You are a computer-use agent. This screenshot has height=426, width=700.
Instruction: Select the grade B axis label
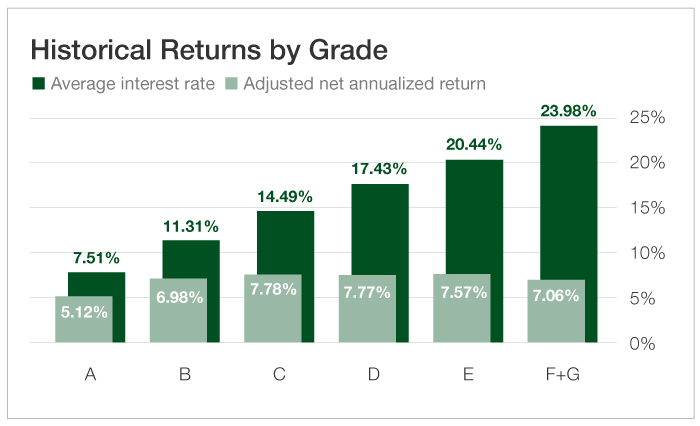point(185,375)
